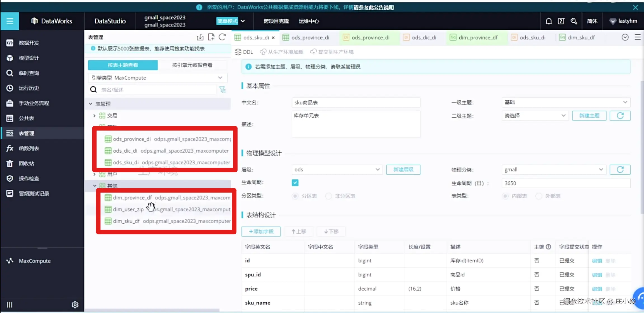Click the add field button
Viewport: 644px width, 313px height.
261,231
